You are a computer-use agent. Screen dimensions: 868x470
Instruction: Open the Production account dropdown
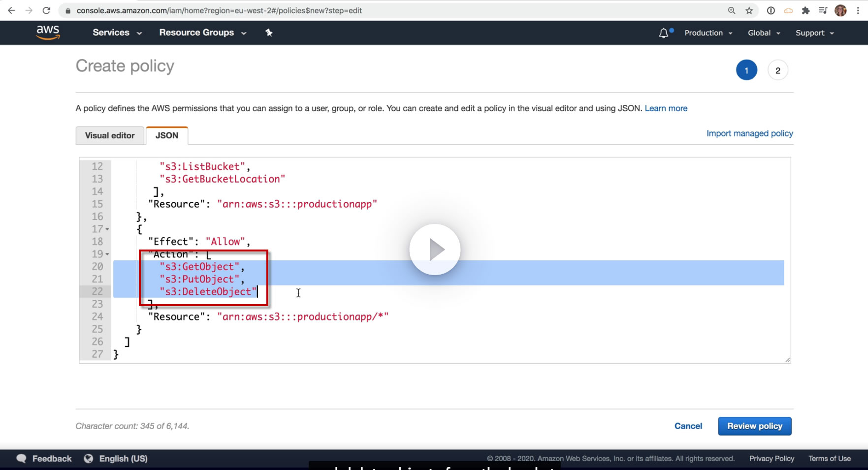(x=708, y=33)
